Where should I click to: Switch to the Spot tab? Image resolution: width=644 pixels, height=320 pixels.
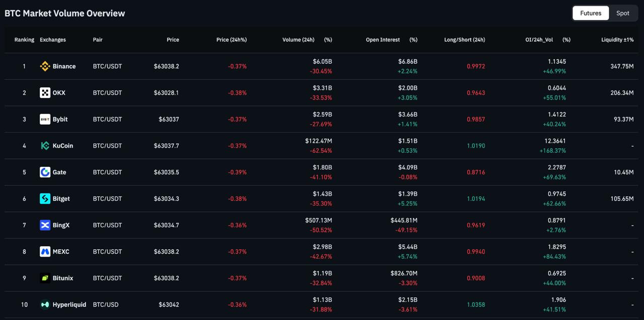[623, 13]
